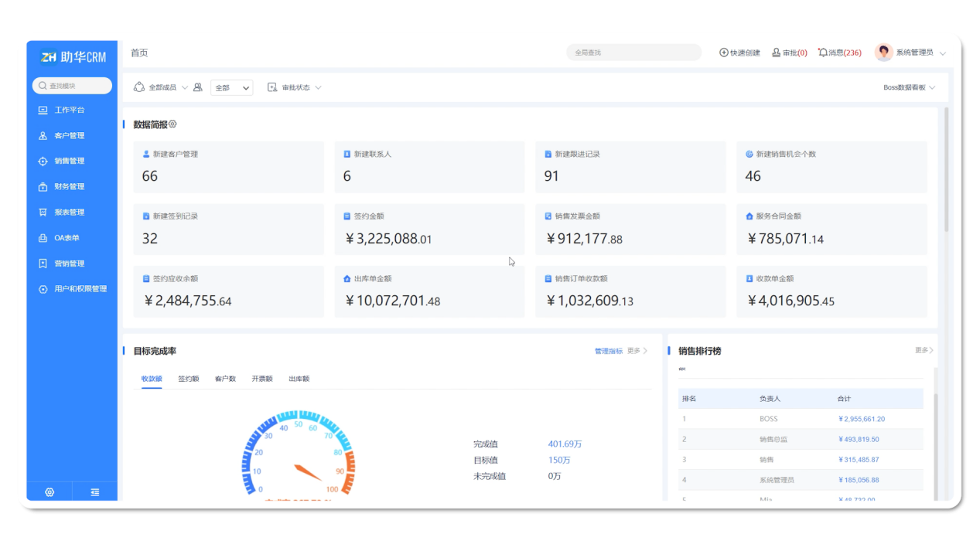Click the message bell notification icon
980x551 pixels.
coord(823,53)
